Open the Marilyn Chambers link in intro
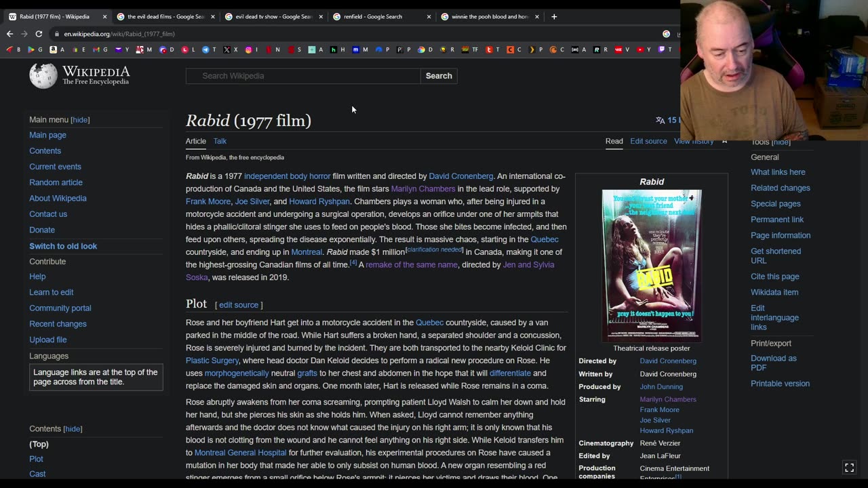 click(423, 189)
